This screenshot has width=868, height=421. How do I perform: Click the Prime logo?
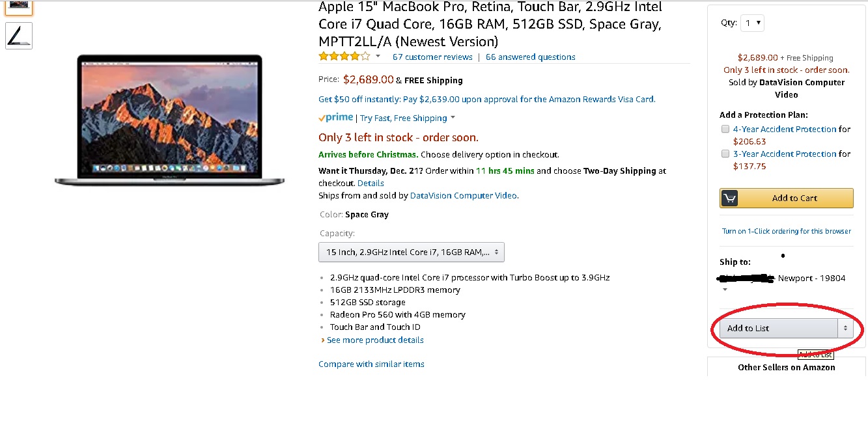(335, 118)
